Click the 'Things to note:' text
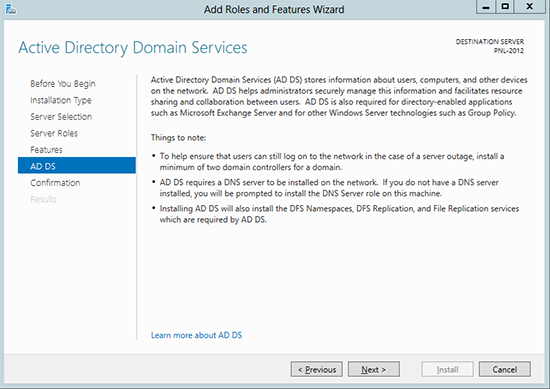This screenshot has width=550, height=389. [178, 138]
